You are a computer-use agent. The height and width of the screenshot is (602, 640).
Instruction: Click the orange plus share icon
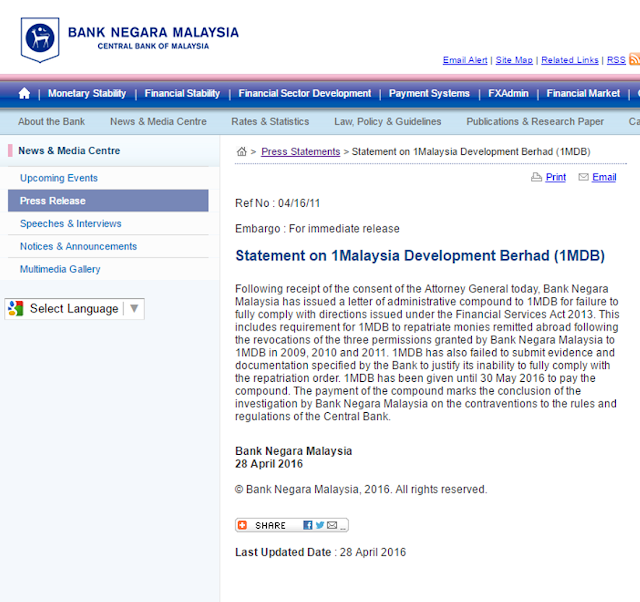[x=242, y=525]
